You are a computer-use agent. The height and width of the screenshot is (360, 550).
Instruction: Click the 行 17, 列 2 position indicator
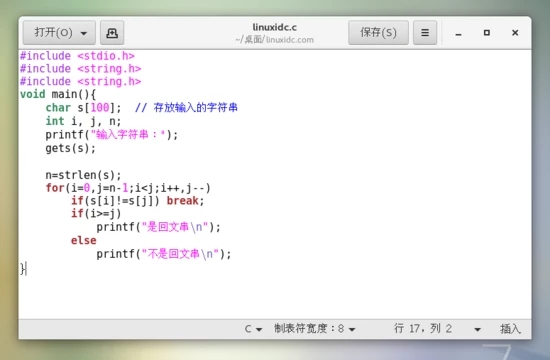point(423,329)
